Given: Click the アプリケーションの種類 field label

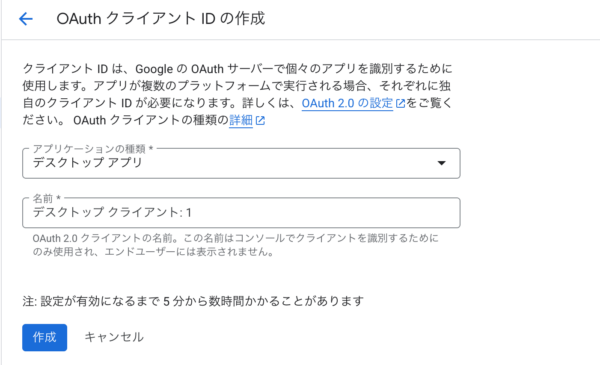Looking at the screenshot, I should [x=93, y=148].
